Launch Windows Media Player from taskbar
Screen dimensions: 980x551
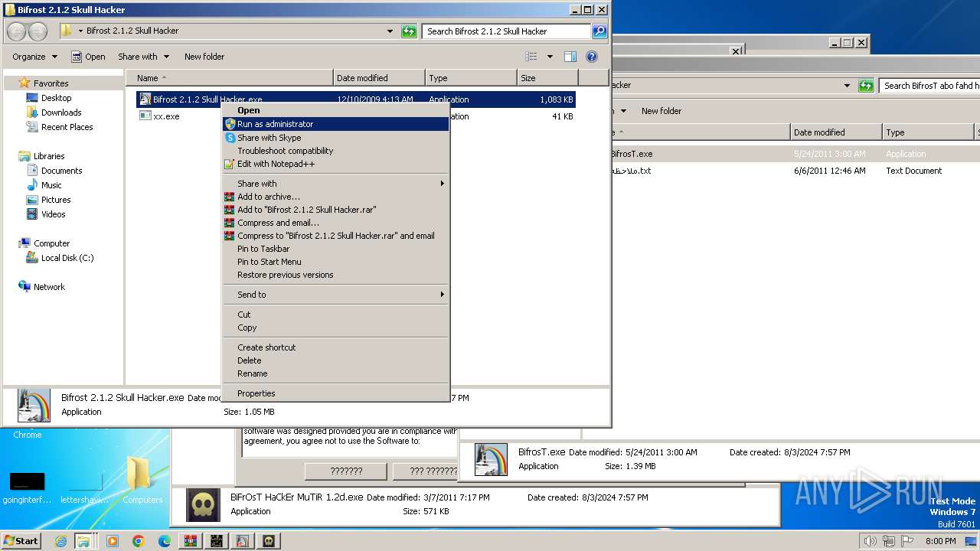coord(112,541)
